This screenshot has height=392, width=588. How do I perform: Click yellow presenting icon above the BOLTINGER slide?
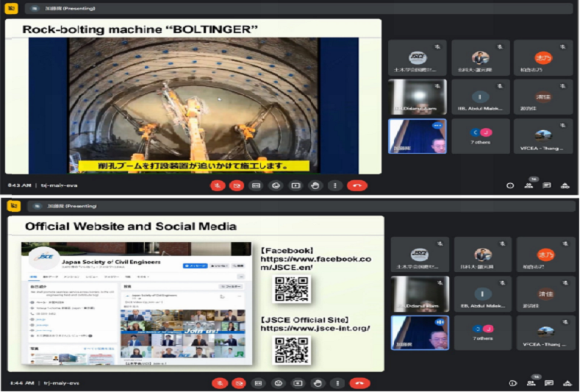pyautogui.click(x=11, y=8)
